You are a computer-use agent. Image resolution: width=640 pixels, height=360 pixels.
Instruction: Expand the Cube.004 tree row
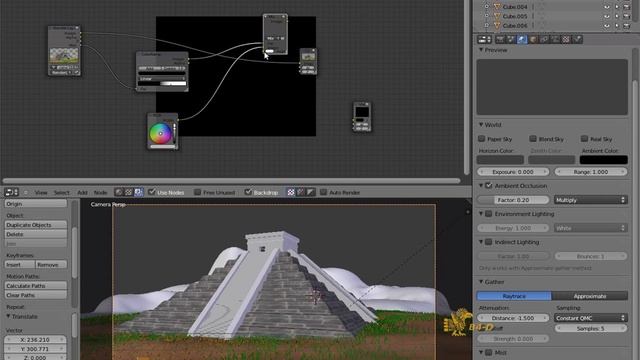click(486, 7)
